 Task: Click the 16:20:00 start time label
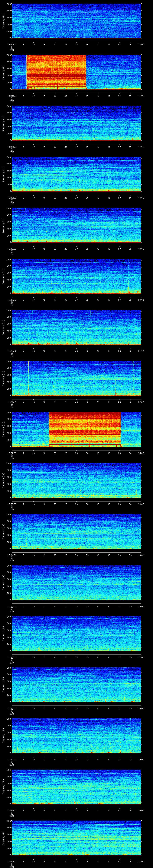point(12,351)
